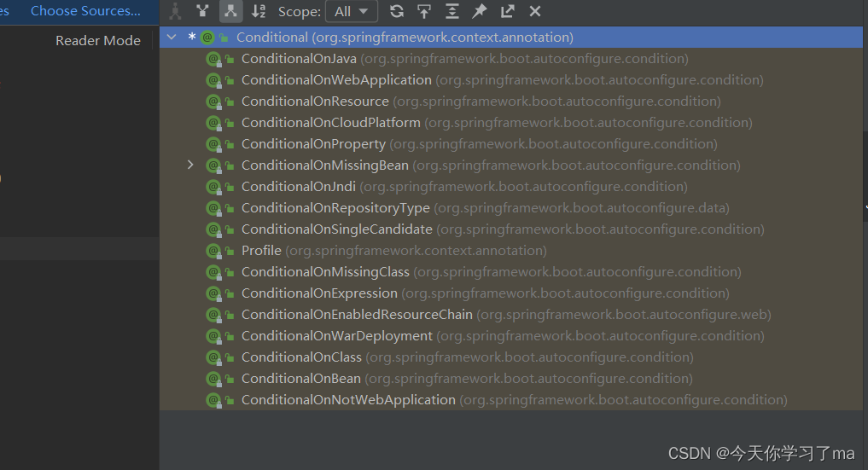Open the Scope All dropdown
Screen dimensions: 868x470
(352, 11)
